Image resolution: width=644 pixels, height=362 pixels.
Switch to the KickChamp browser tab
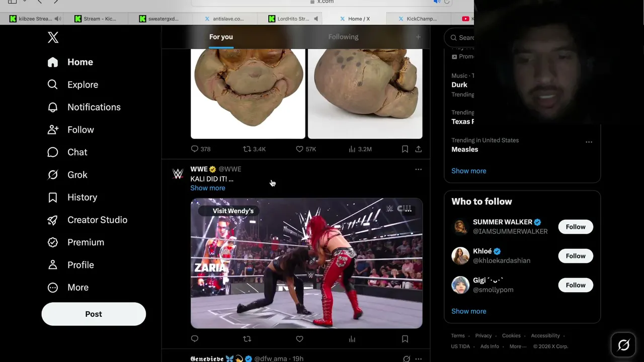tap(417, 19)
